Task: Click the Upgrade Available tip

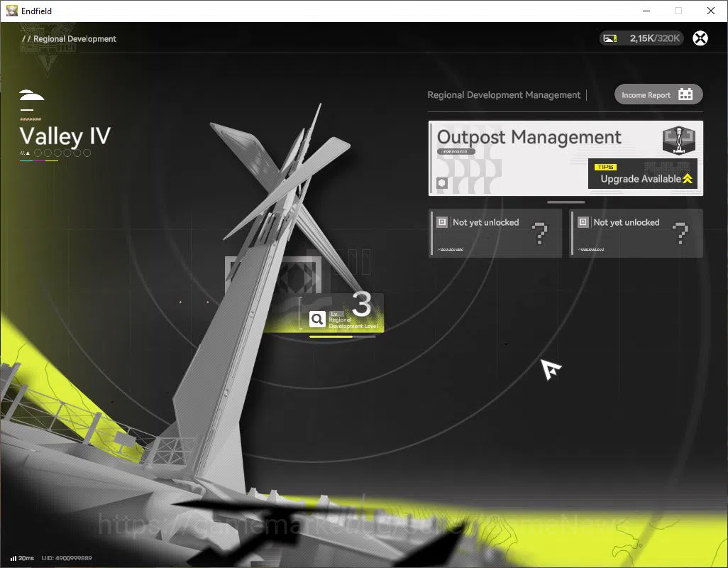Action: [643, 174]
